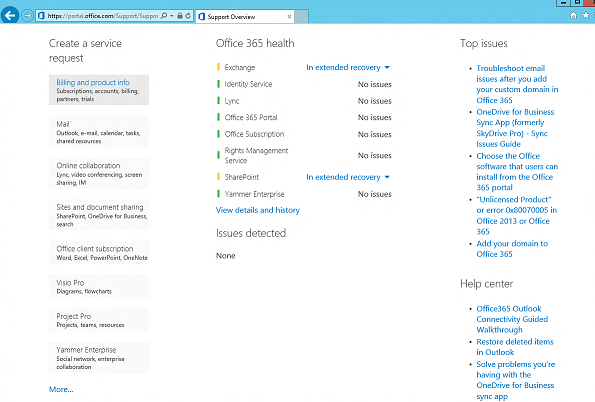Screen dimensions: 595x402
Task: Open OneDrive for Business Sync Issues Guide
Action: (515, 128)
